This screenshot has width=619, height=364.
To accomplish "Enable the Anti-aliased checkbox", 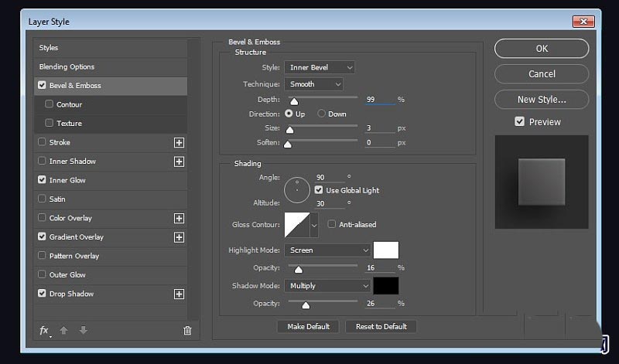I will click(332, 224).
